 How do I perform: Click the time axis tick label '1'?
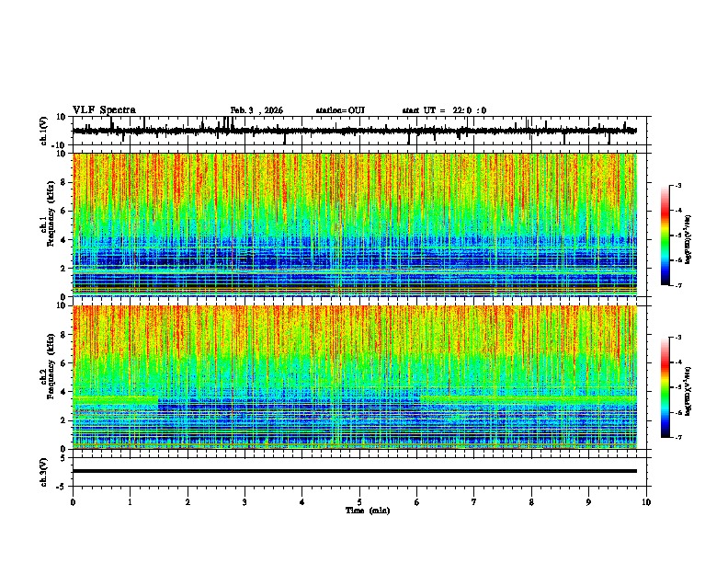pos(130,502)
